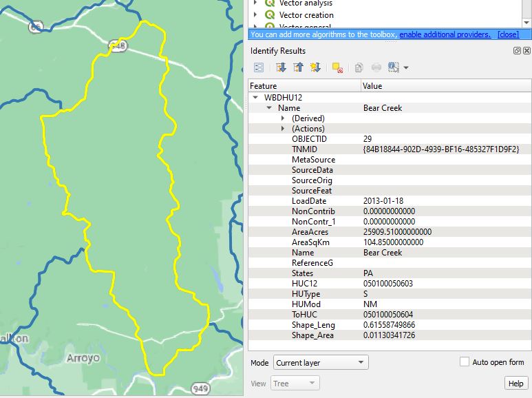Click route 948 shield on map
The height and width of the screenshot is (398, 532).
(118, 45)
